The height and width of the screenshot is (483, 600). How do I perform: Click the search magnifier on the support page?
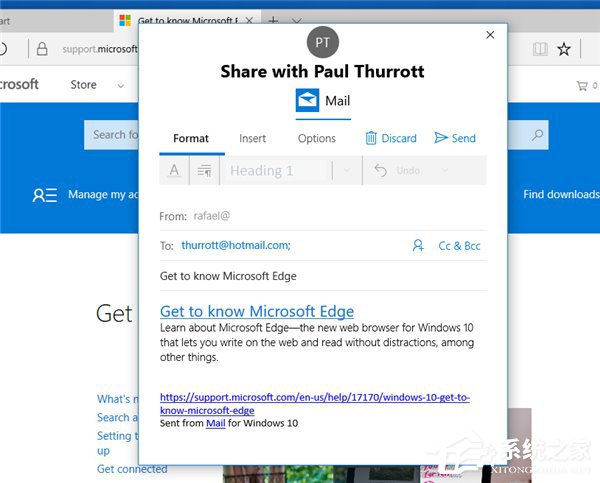pos(537,135)
